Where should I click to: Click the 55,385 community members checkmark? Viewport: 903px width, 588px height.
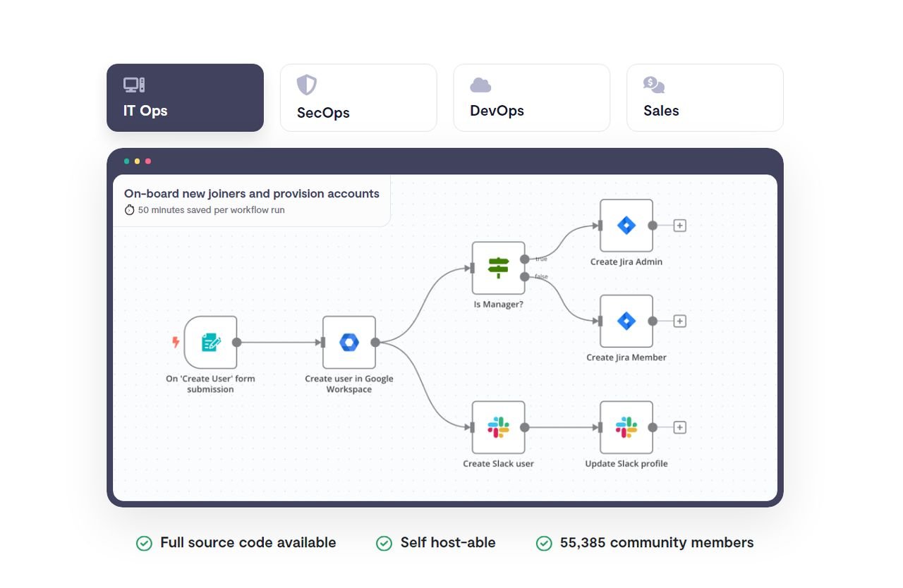(544, 543)
